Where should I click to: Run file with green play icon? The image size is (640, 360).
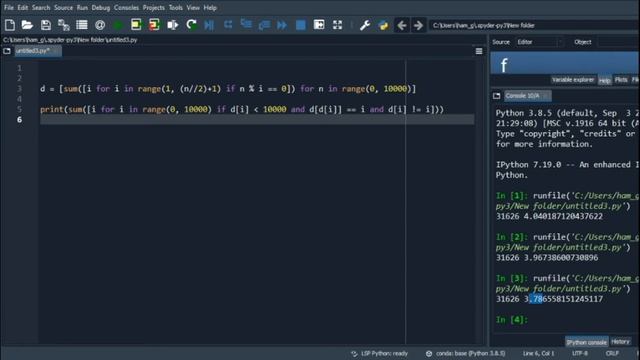point(118,25)
